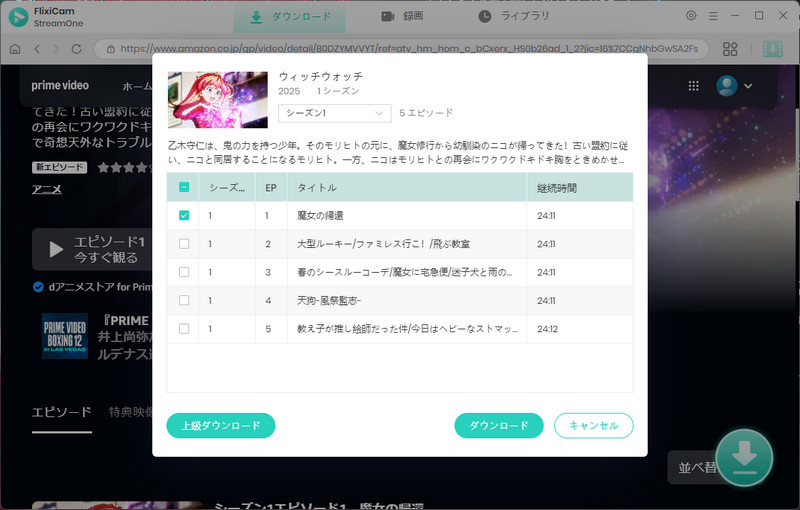Click the ダウンロード button in dialog

499,425
